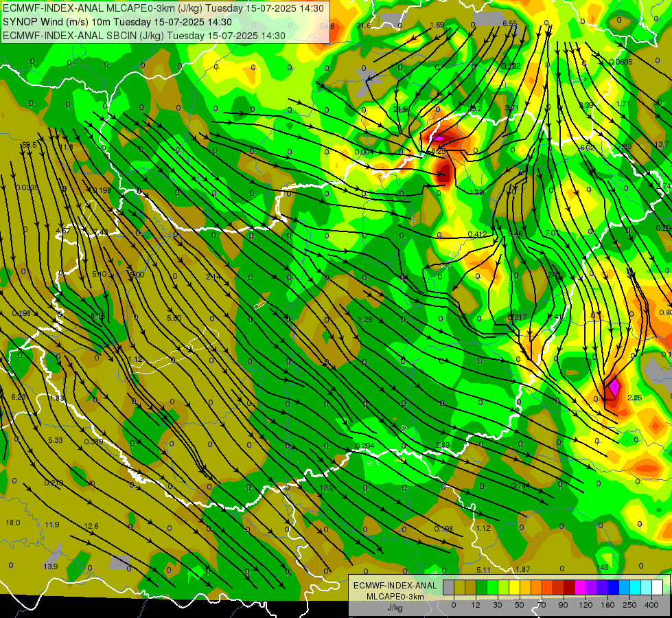Click the legend scale value 50

coord(520,605)
